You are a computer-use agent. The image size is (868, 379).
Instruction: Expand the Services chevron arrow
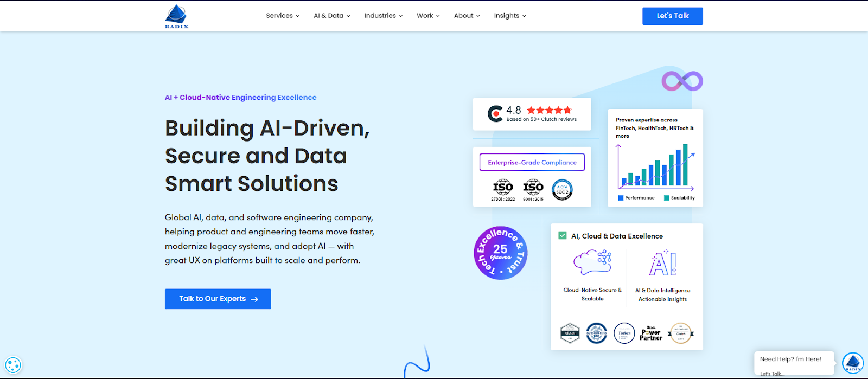pyautogui.click(x=297, y=16)
